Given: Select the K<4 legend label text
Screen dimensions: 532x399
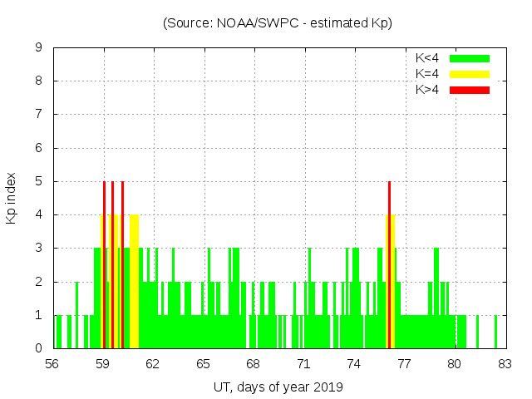Looking at the screenshot, I should tap(427, 58).
